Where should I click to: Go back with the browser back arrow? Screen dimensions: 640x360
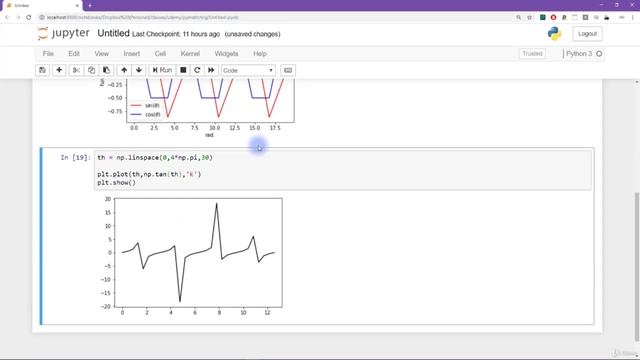(7, 17)
